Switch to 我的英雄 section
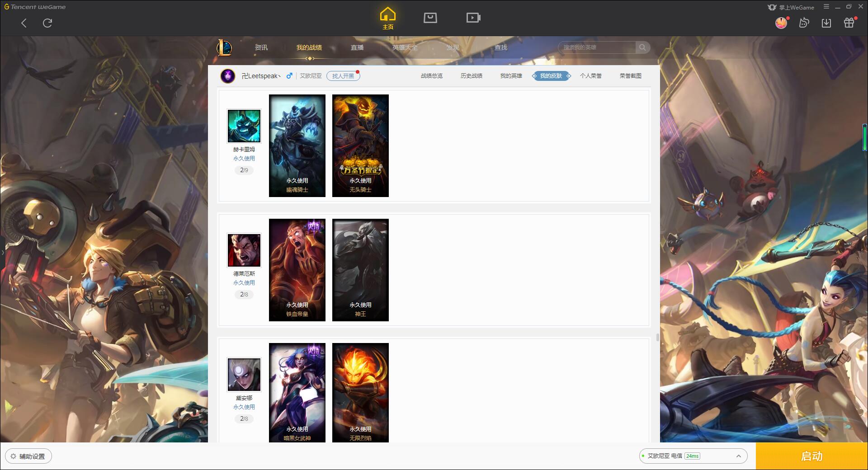The height and width of the screenshot is (470, 868). (x=511, y=76)
